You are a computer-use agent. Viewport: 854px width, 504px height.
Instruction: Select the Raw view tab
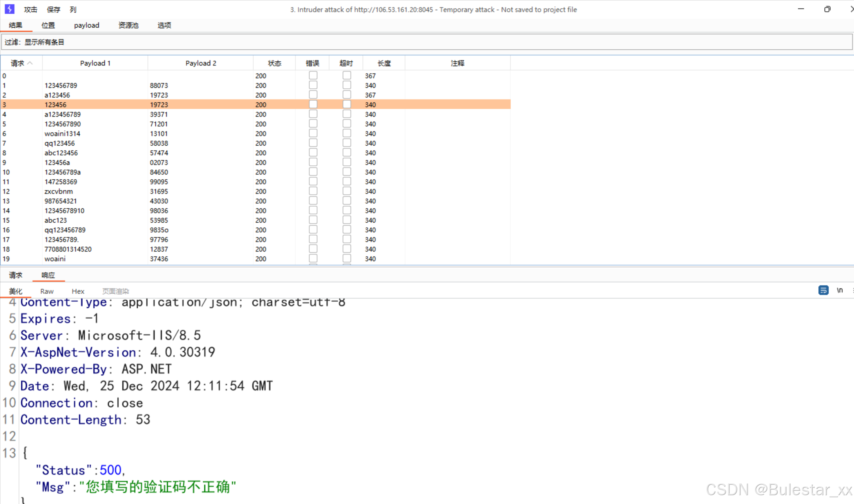[47, 291]
